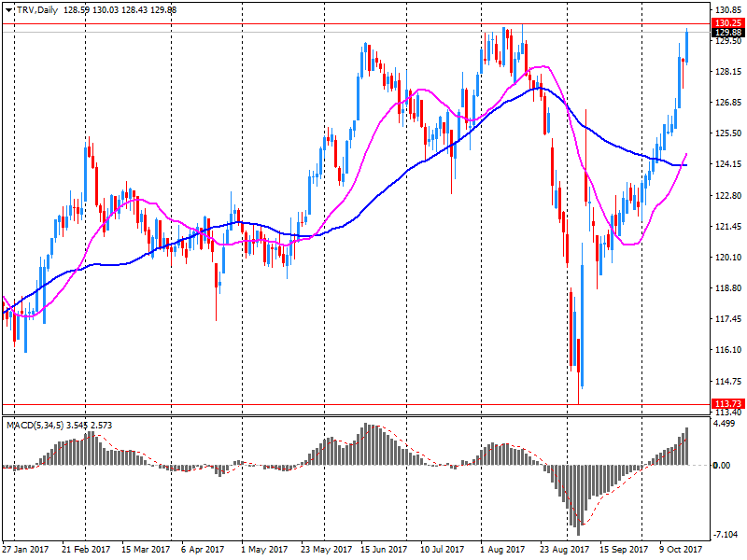Image resolution: width=747 pixels, height=560 pixels.
Task: Click the 128.15 price scale value
Action: (728, 72)
